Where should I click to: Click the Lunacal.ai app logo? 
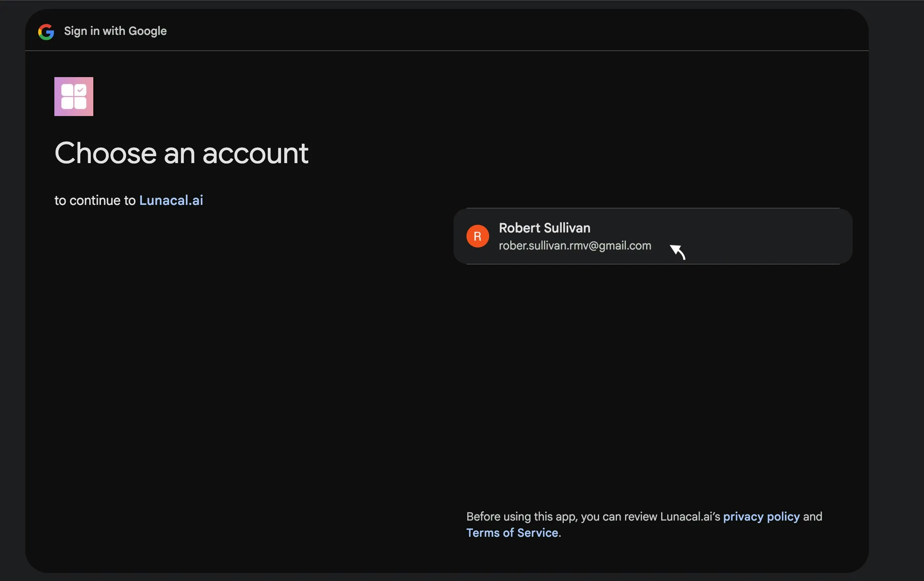(74, 97)
